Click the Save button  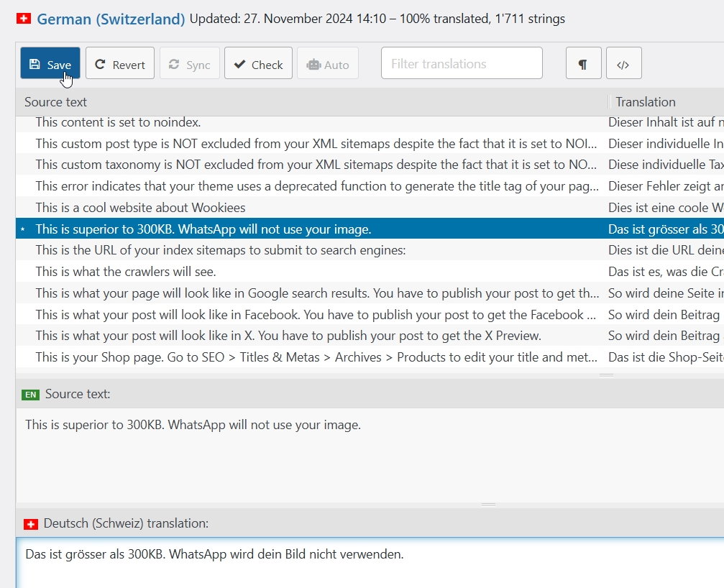50,64
